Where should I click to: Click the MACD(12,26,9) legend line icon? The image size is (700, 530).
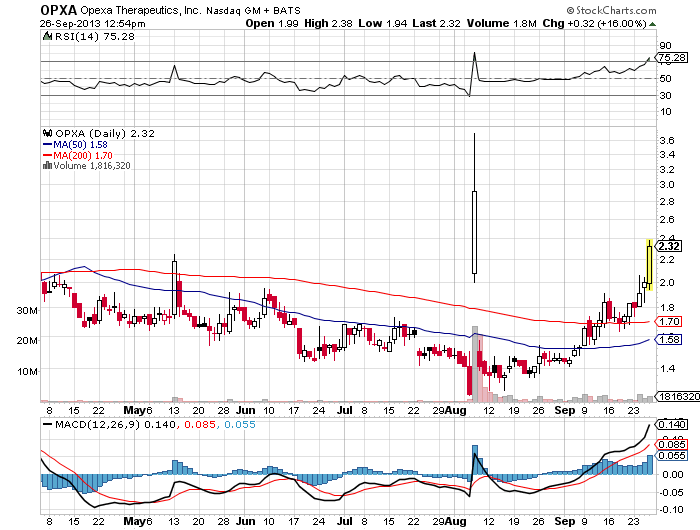point(47,425)
